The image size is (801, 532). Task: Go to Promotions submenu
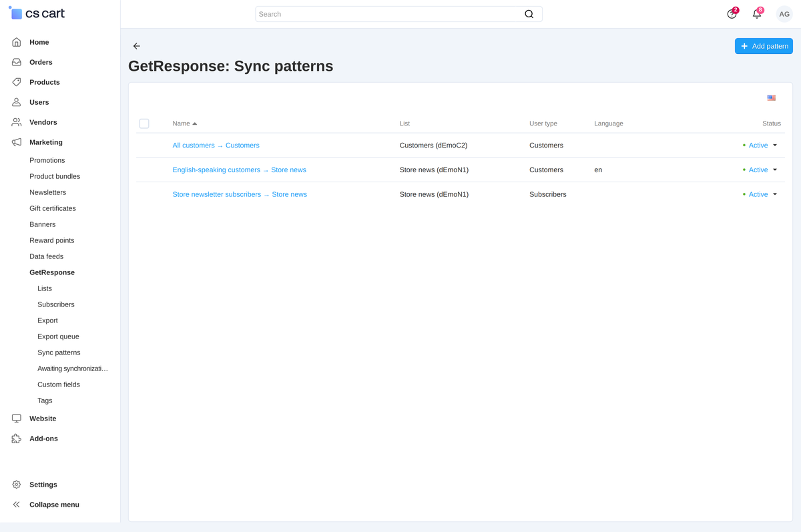[x=47, y=160]
